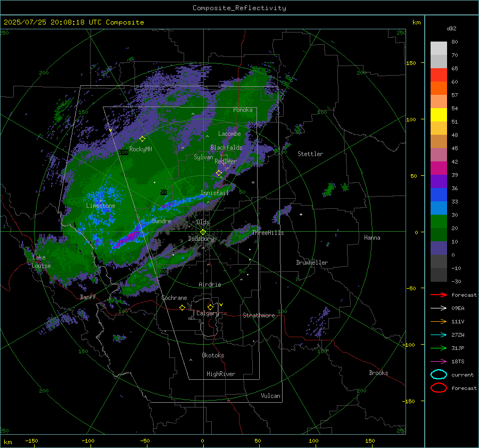Image resolution: width=479 pixels, height=448 pixels.
Task: Select the slate blue 0-10 dBZ swatch
Action: [x=439, y=248]
